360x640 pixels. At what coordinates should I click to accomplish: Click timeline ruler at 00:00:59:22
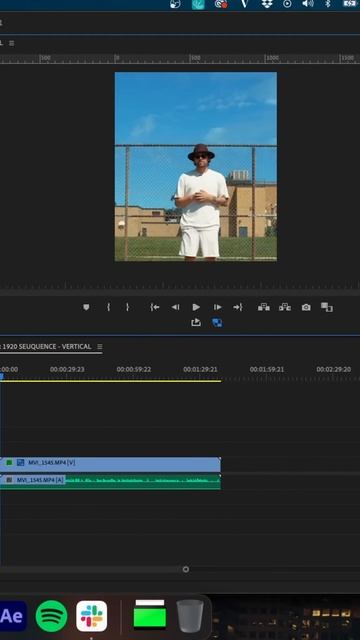[x=133, y=369]
